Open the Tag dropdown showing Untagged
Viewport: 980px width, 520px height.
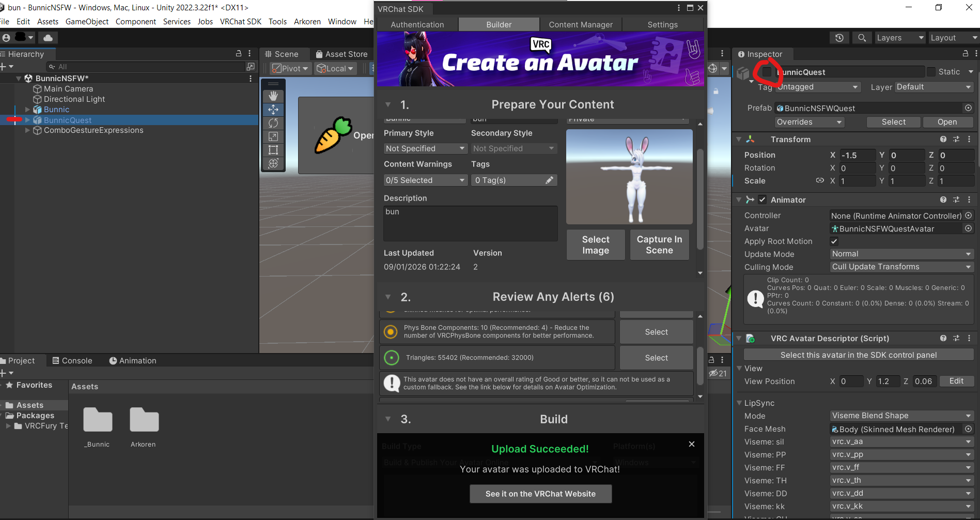click(817, 87)
